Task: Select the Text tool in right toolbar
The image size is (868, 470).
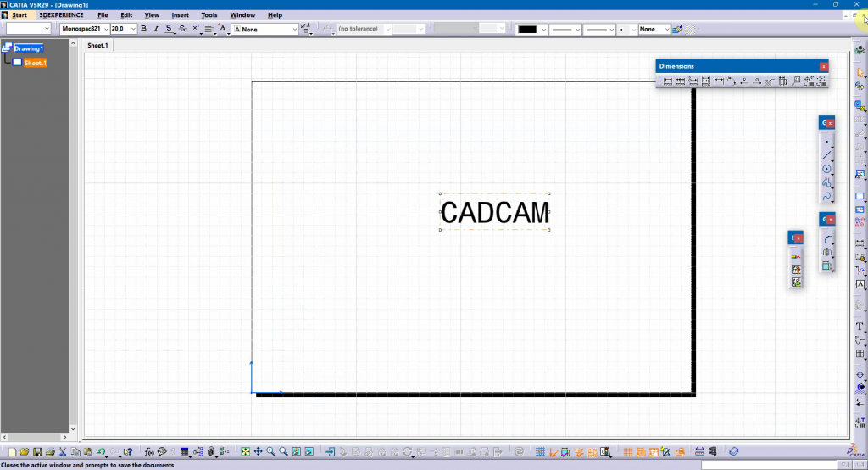Action: click(860, 327)
